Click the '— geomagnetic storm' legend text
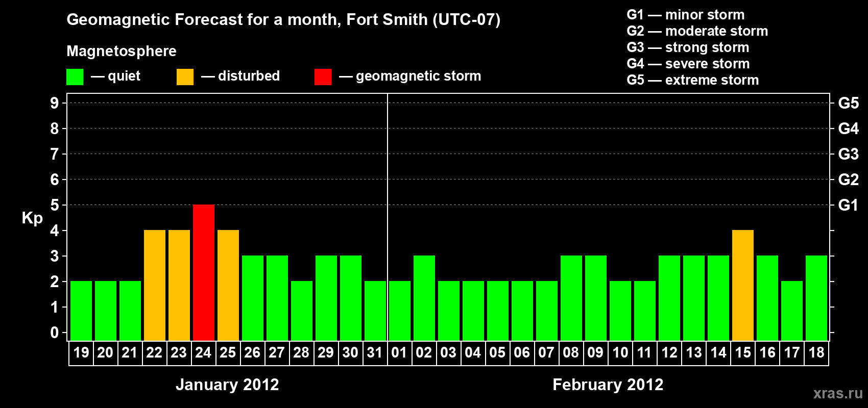The height and width of the screenshot is (408, 868). point(410,76)
